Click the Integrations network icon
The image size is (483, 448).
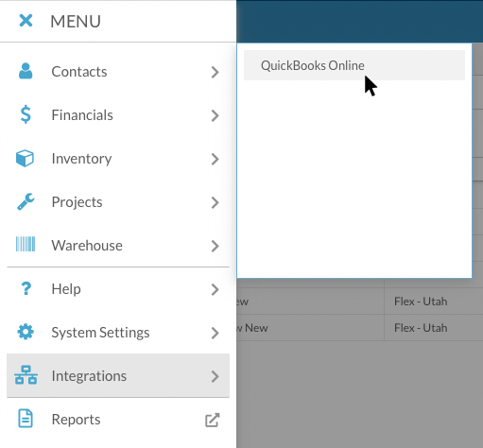point(26,375)
